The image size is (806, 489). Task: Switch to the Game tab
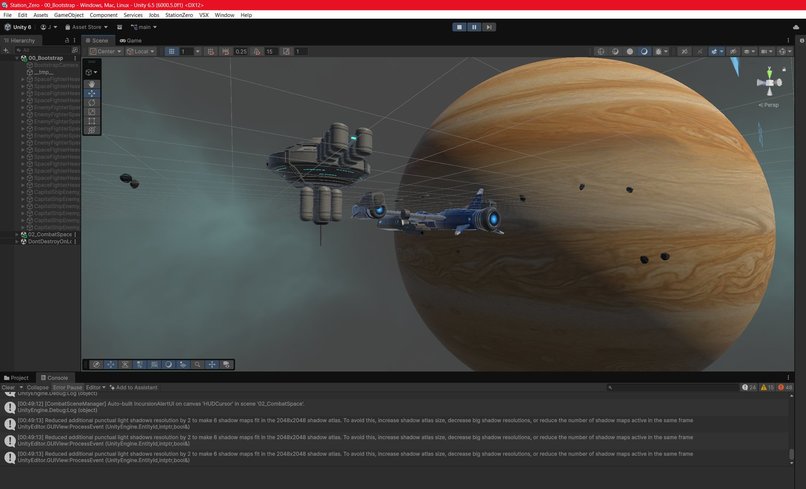coord(131,40)
